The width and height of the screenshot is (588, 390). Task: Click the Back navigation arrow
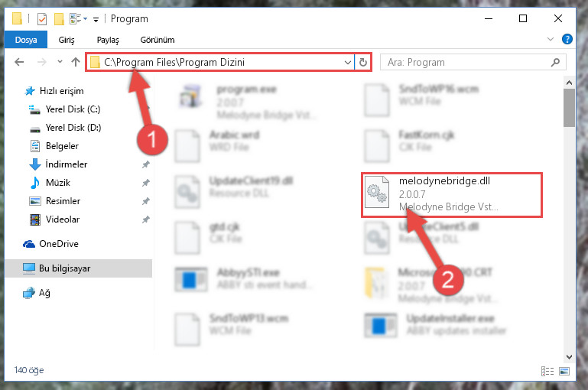pos(19,62)
